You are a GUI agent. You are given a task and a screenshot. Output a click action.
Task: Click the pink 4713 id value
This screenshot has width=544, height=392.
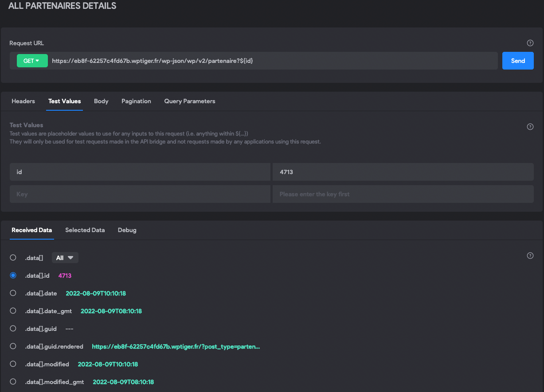click(65, 276)
